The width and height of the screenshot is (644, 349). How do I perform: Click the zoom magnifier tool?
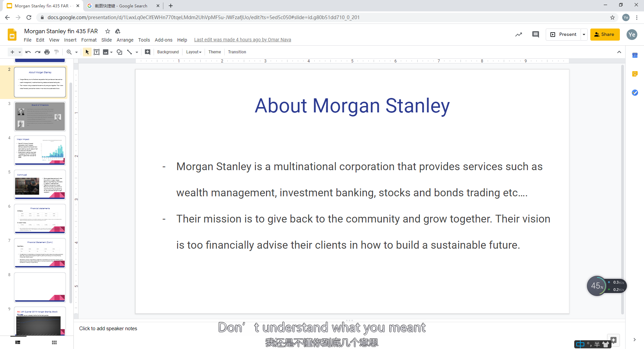pyautogui.click(x=69, y=52)
